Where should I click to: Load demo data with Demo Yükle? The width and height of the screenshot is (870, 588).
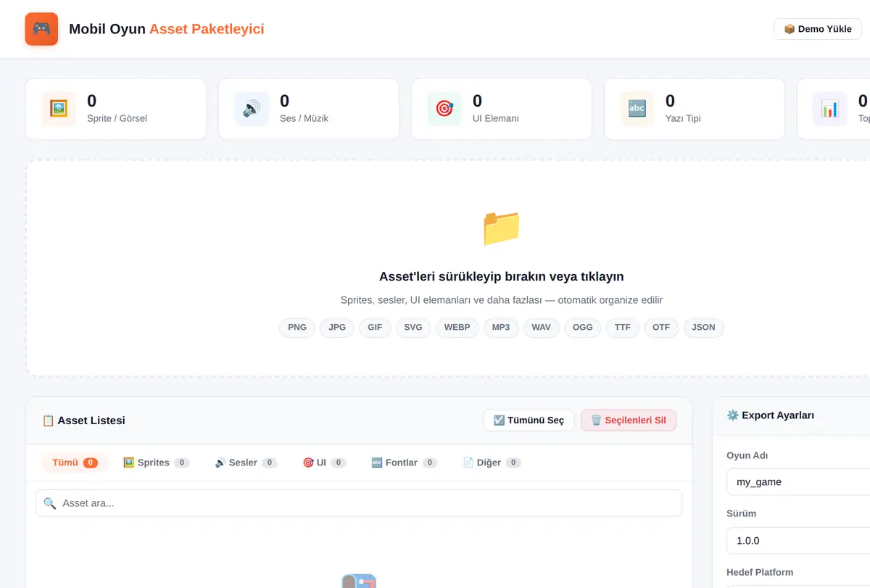(818, 29)
